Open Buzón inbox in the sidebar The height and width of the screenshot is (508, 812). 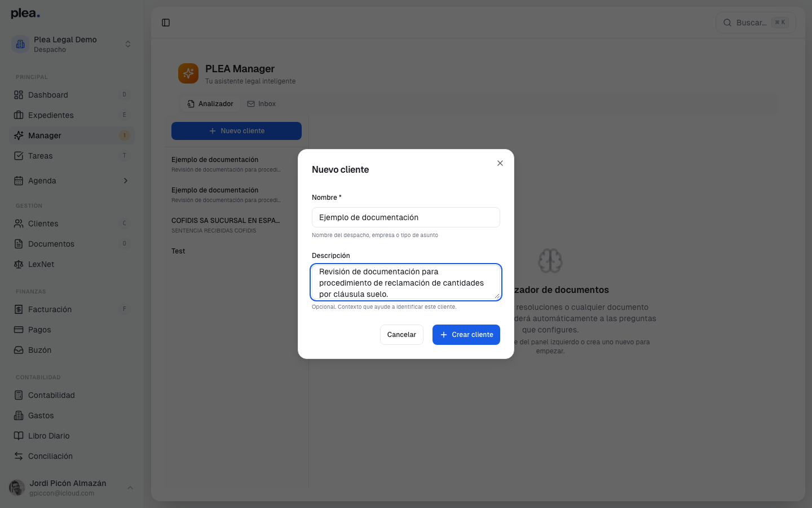(72, 350)
